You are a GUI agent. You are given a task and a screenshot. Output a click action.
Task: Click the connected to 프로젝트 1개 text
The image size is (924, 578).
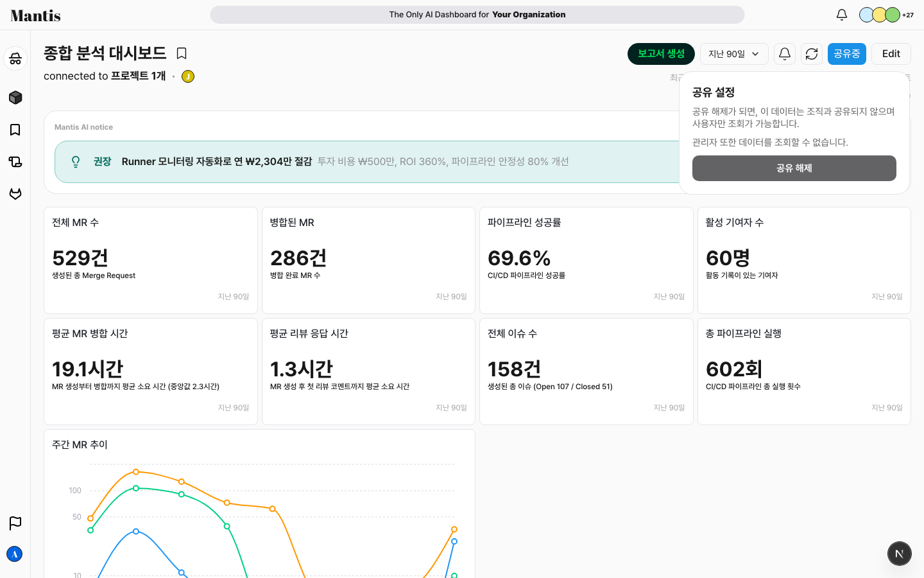click(105, 76)
